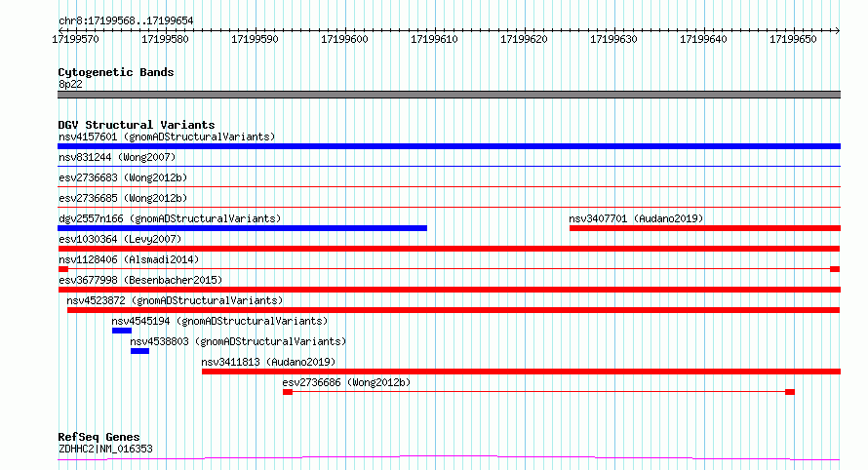The height and width of the screenshot is (470, 868).
Task: Click ruler position 17199620
Action: 524,39
